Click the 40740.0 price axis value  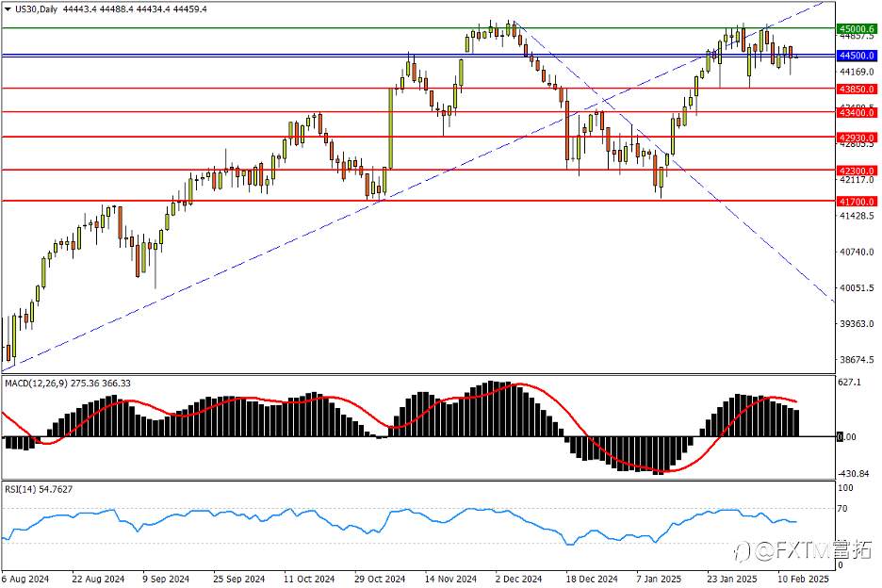pyautogui.click(x=857, y=252)
